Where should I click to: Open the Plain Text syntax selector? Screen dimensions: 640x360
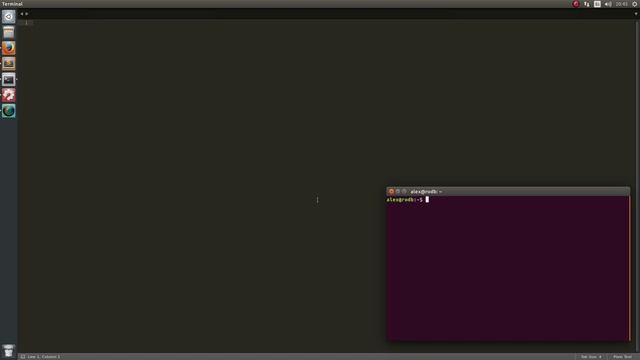622,357
